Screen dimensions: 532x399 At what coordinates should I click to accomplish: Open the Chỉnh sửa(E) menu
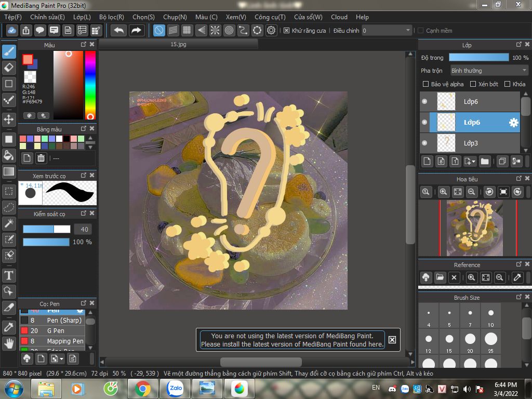pyautogui.click(x=47, y=17)
